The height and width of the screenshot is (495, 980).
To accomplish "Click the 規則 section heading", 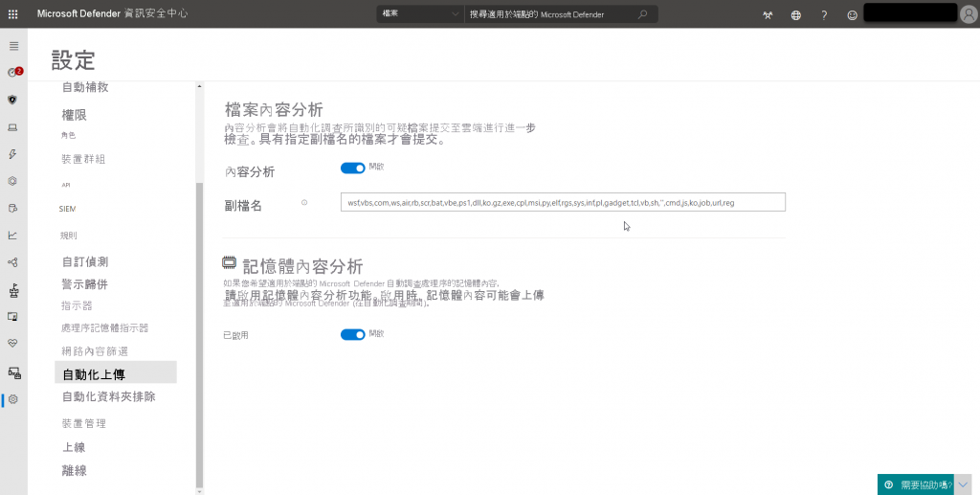I will point(69,236).
